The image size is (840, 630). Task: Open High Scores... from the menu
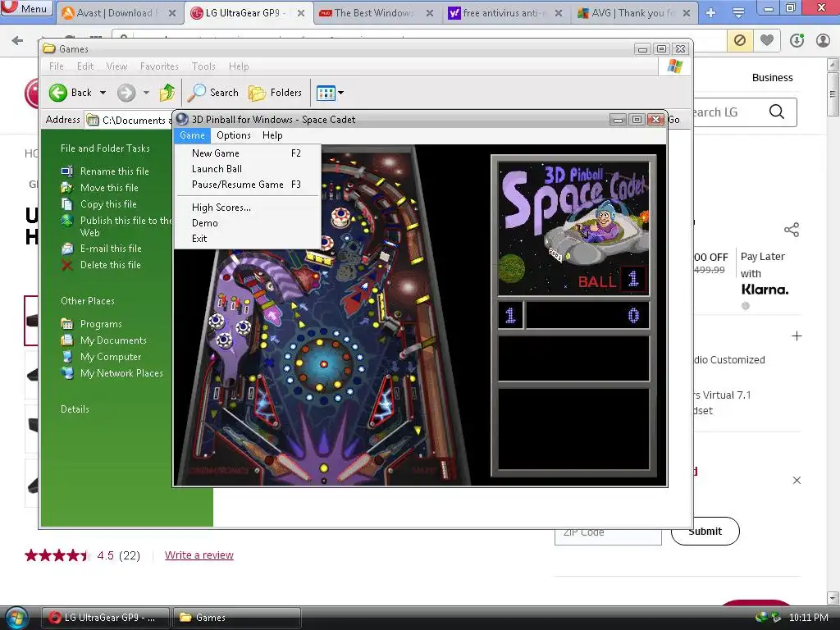point(247,208)
